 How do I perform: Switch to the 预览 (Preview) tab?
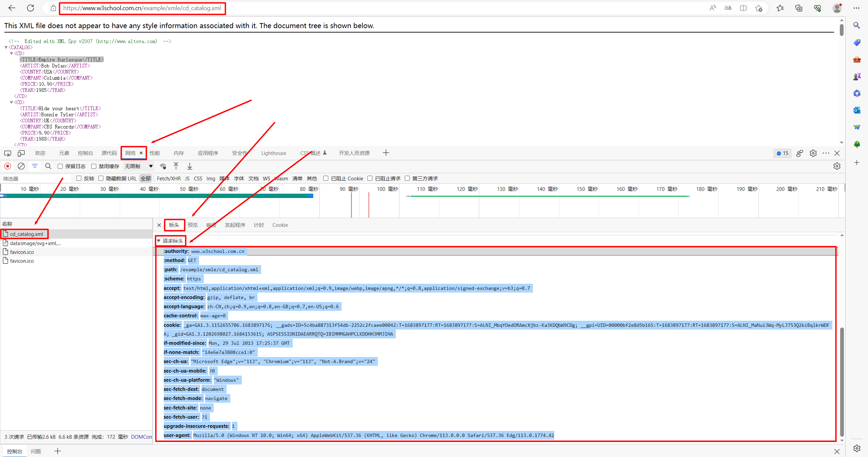pos(192,225)
